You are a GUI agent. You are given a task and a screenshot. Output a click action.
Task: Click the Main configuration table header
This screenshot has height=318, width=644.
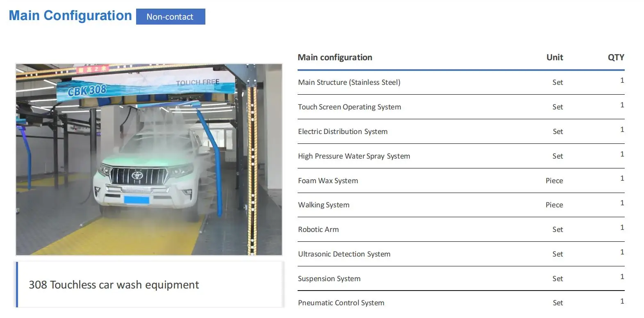click(x=335, y=57)
